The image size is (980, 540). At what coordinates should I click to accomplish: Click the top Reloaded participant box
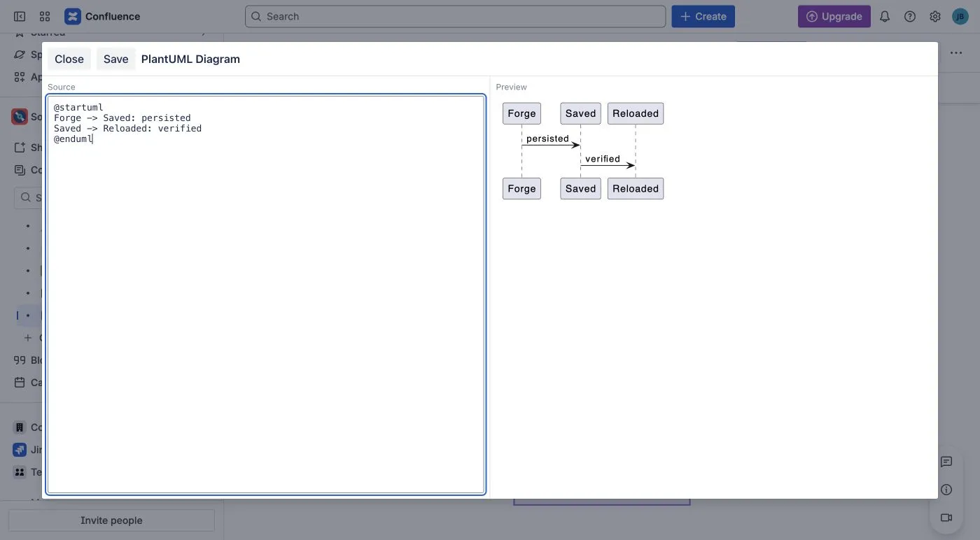click(636, 113)
